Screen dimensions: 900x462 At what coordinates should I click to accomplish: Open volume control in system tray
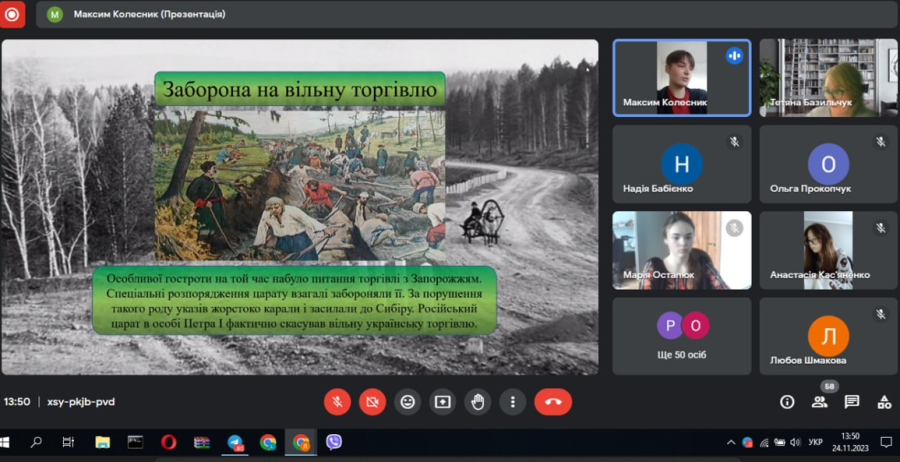(795, 442)
